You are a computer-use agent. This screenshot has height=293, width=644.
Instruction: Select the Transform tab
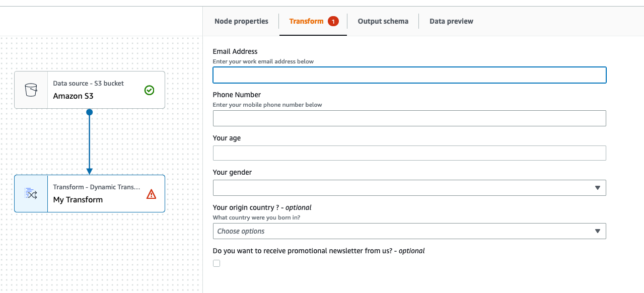[306, 21]
